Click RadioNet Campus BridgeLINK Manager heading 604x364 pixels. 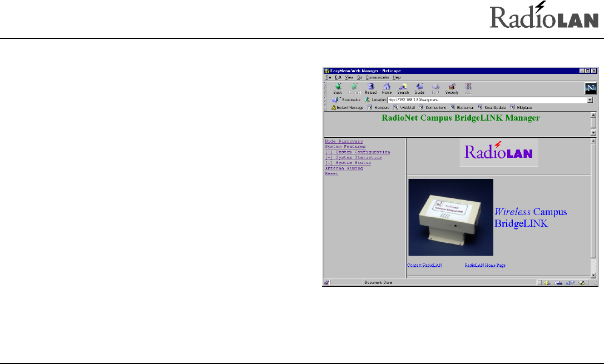click(461, 118)
